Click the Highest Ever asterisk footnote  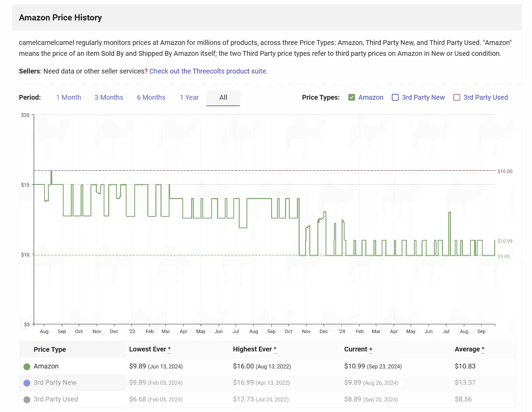coord(275,349)
